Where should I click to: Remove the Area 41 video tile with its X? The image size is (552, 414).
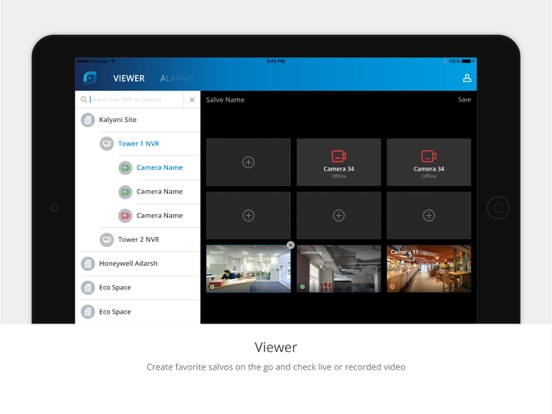pyautogui.click(x=290, y=245)
